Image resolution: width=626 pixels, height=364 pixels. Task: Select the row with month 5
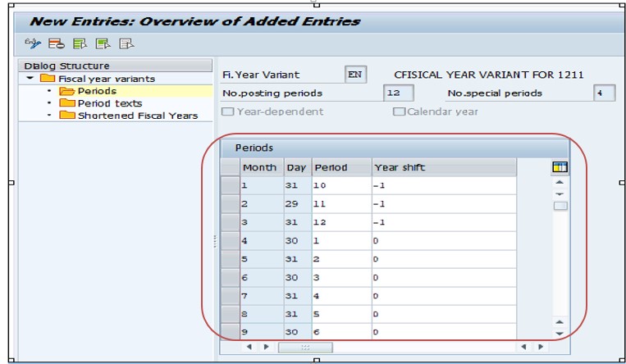230,258
